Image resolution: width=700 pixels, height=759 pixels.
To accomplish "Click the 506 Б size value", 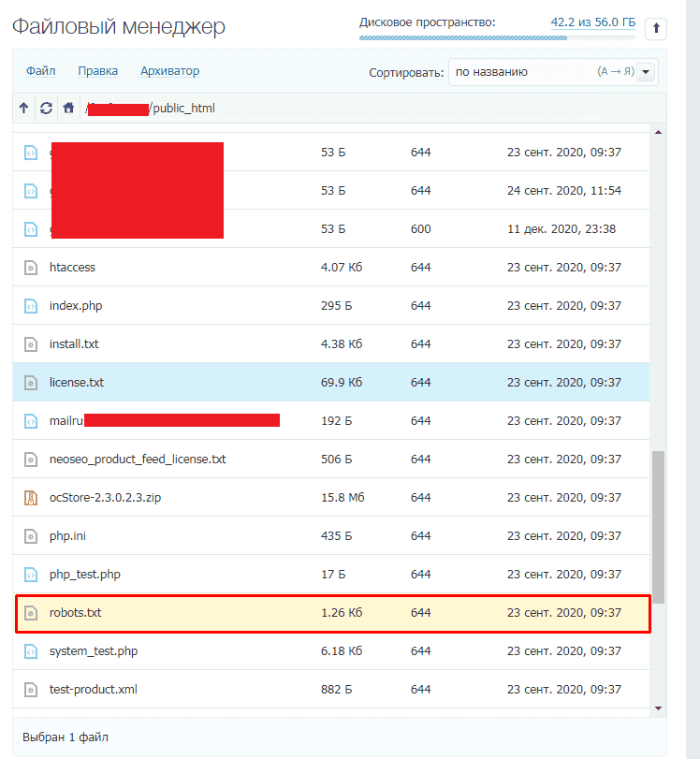I will 336,459.
